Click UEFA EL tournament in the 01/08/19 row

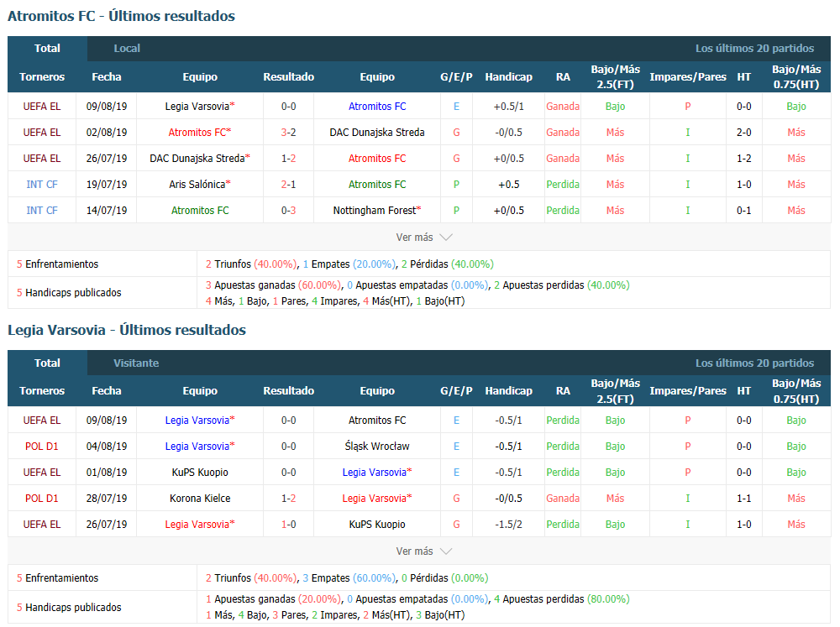[x=42, y=473]
